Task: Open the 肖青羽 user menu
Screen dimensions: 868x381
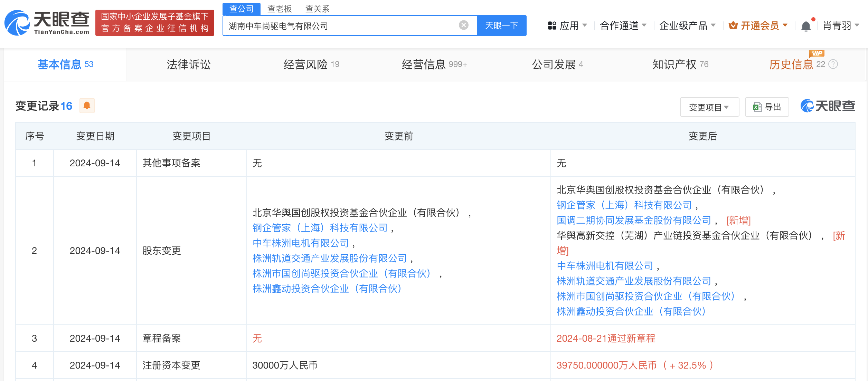Action: coord(841,26)
